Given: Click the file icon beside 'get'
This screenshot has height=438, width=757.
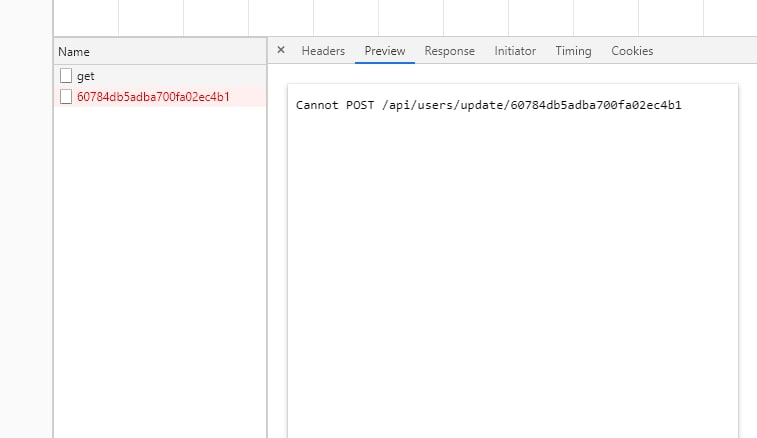Looking at the screenshot, I should point(66,76).
